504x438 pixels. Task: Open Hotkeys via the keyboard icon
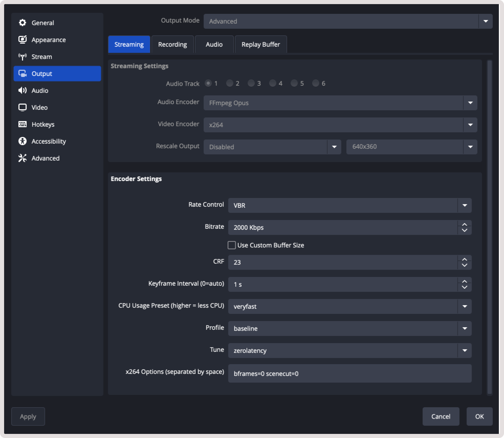pos(23,124)
